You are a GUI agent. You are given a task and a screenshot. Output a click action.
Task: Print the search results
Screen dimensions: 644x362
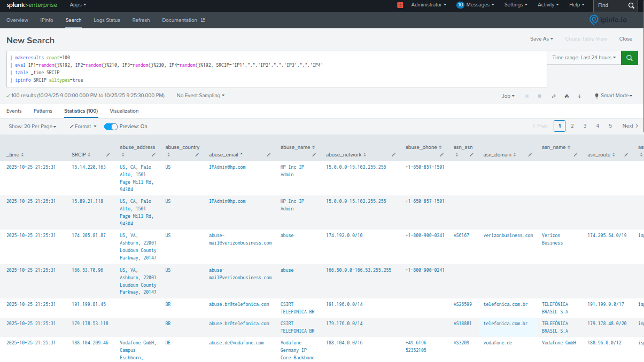567,96
